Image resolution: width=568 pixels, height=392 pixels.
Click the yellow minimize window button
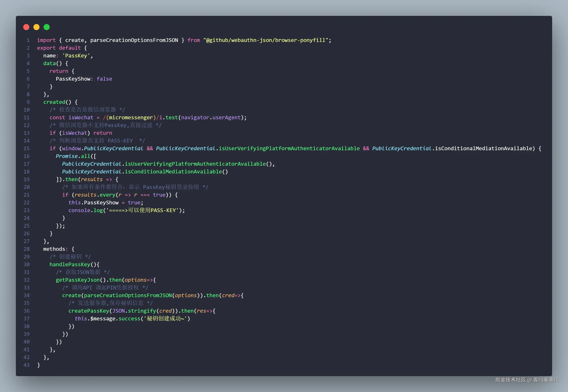(x=36, y=27)
